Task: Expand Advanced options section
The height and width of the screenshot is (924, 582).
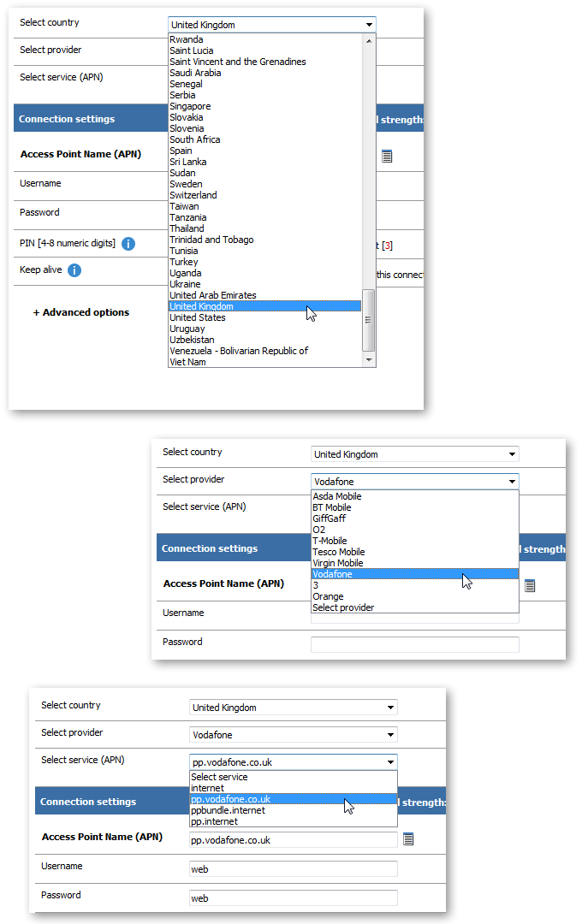Action: 80,312
